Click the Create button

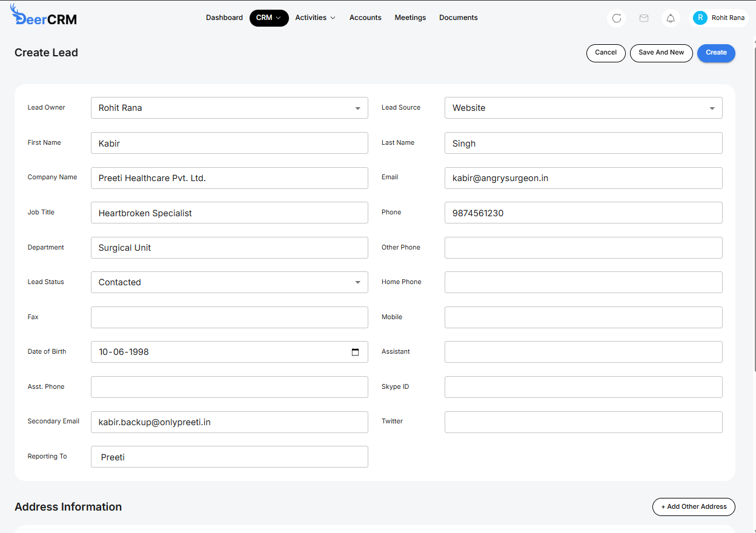(x=716, y=53)
